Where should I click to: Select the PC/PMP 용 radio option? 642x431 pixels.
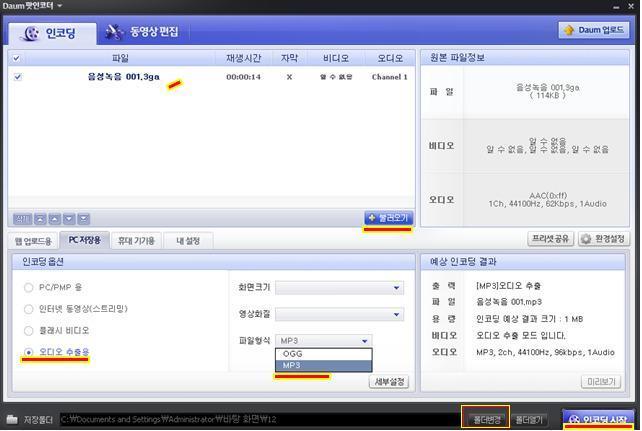tap(29, 287)
